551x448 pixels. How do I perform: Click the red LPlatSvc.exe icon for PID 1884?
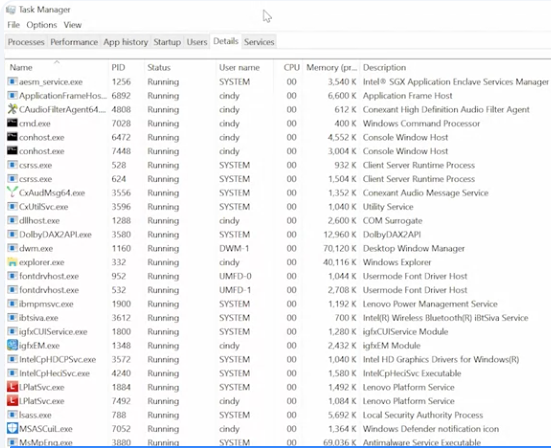pyautogui.click(x=12, y=387)
